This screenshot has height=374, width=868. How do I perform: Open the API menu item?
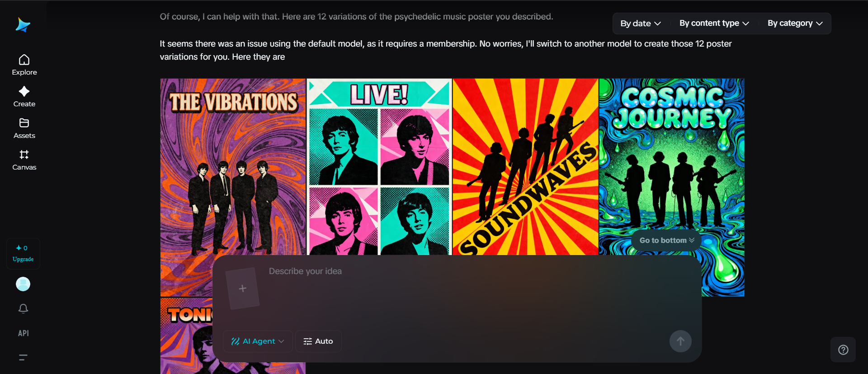pyautogui.click(x=23, y=333)
